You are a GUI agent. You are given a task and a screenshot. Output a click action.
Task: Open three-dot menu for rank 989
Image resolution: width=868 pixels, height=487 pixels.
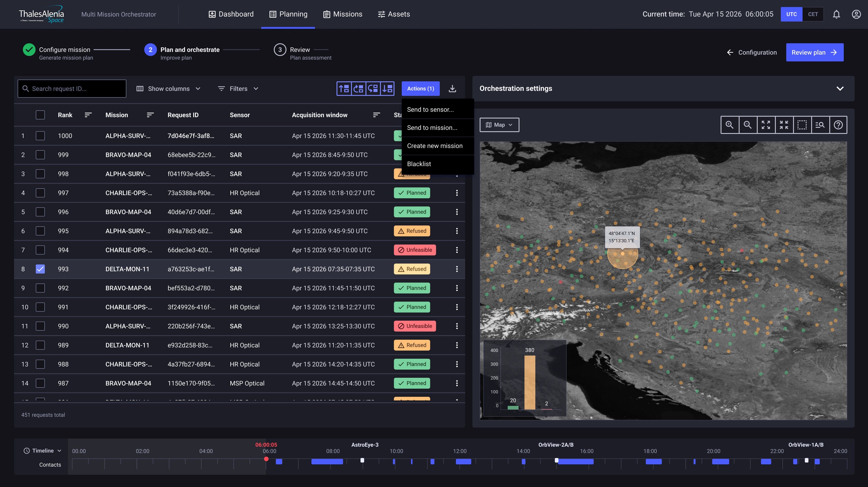pyautogui.click(x=457, y=345)
